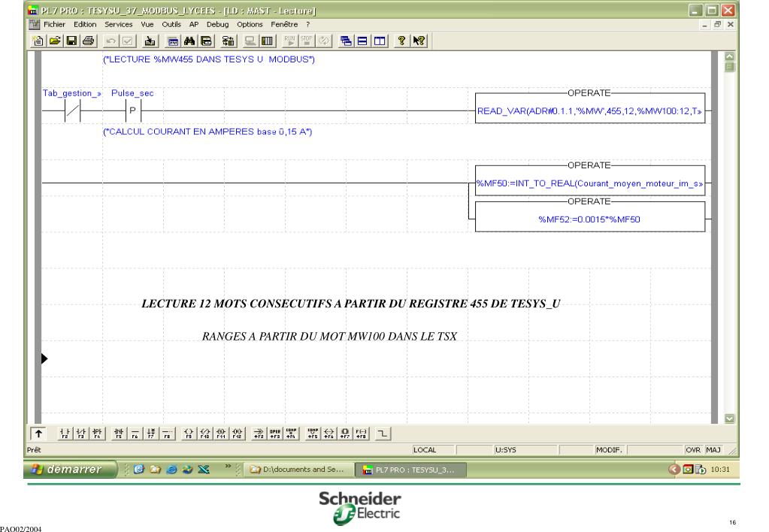The width and height of the screenshot is (769, 532).
Task: Click the Validate checkmark toolbar icon
Action: 128,41
